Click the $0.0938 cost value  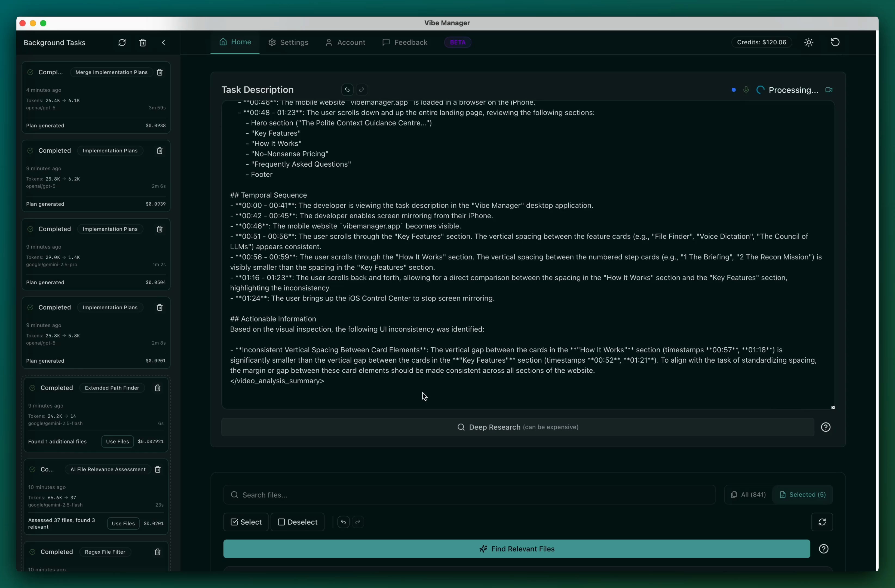coord(156,125)
